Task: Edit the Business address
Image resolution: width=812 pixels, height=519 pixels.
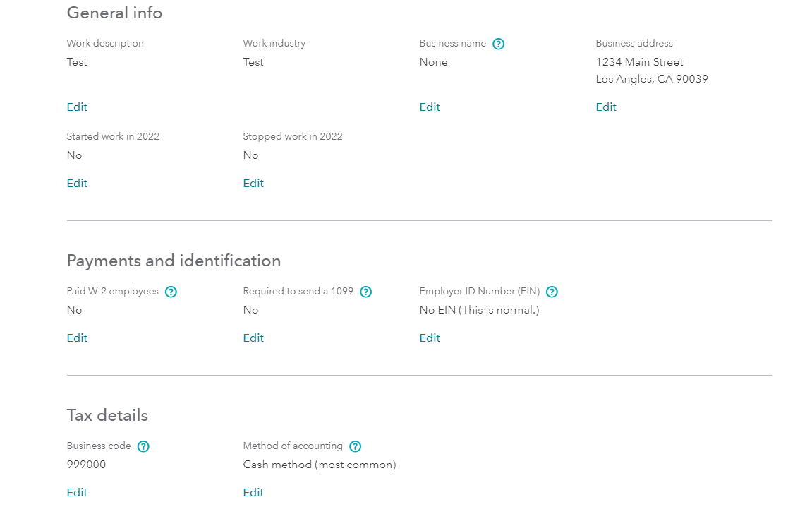Action: point(606,107)
